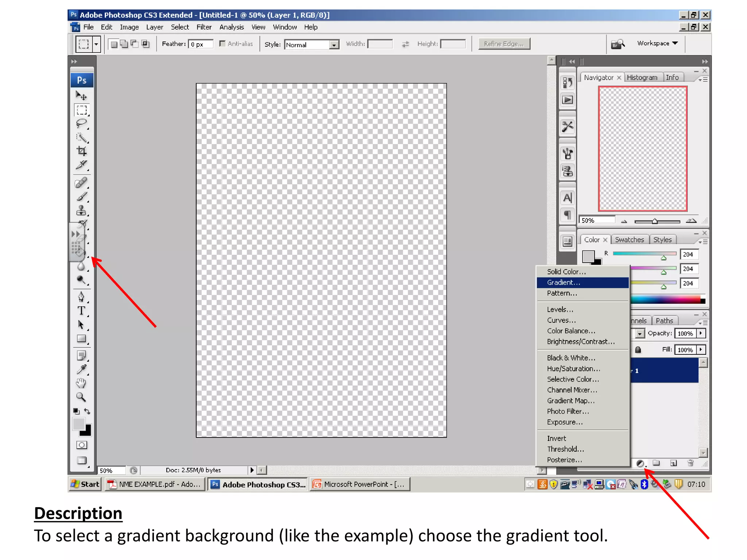This screenshot has width=747, height=560.
Task: Select the Move tool
Action: pos(81,96)
